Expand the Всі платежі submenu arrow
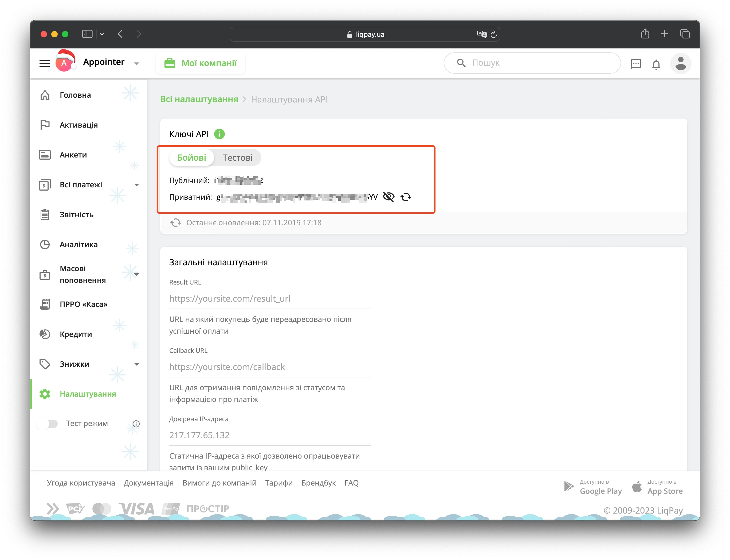730x560 pixels. point(136,185)
